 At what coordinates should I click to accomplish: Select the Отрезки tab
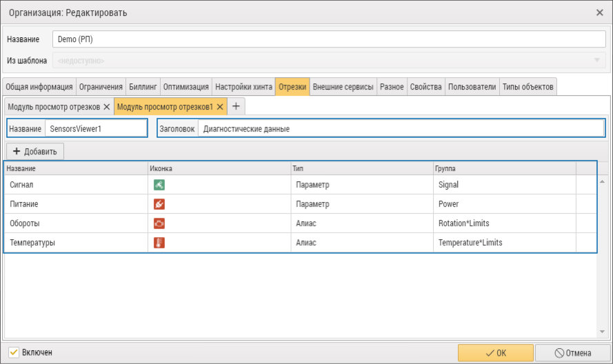(292, 87)
